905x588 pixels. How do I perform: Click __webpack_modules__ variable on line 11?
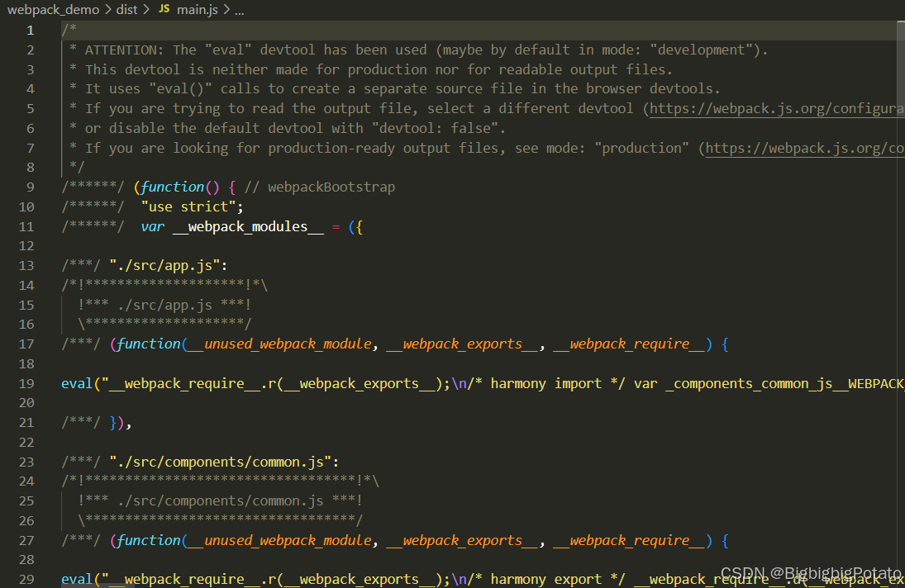coord(248,226)
